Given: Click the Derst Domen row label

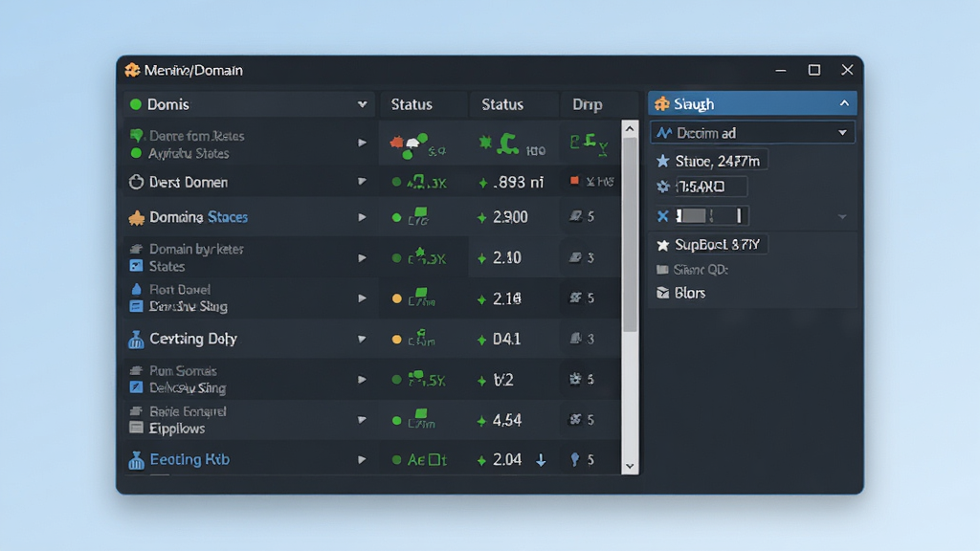Looking at the screenshot, I should [189, 183].
